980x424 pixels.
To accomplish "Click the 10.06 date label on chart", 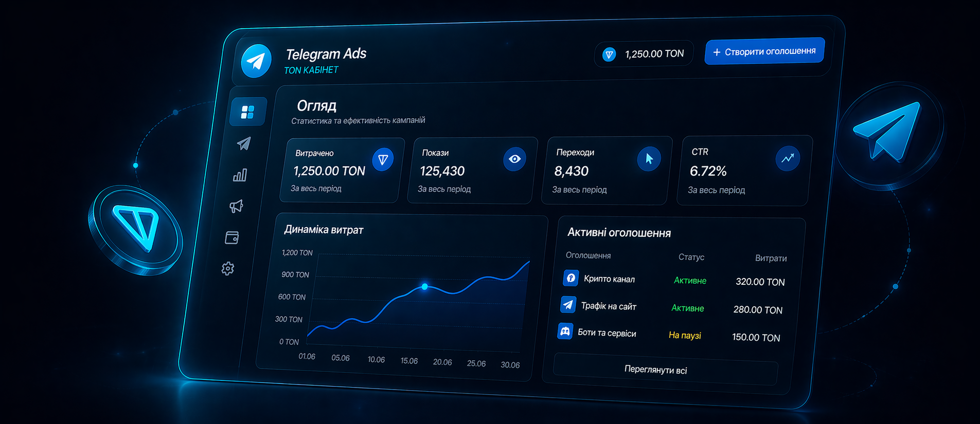I will click(376, 359).
